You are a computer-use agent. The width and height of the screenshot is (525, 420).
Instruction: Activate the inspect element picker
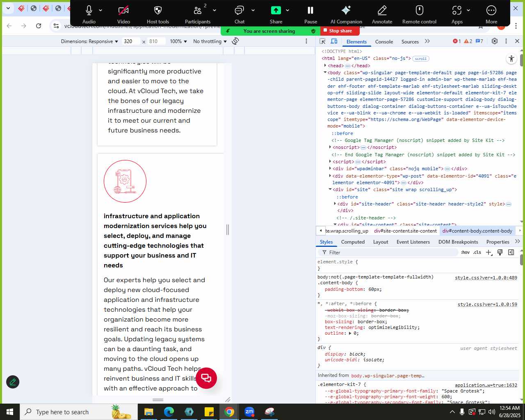click(323, 41)
